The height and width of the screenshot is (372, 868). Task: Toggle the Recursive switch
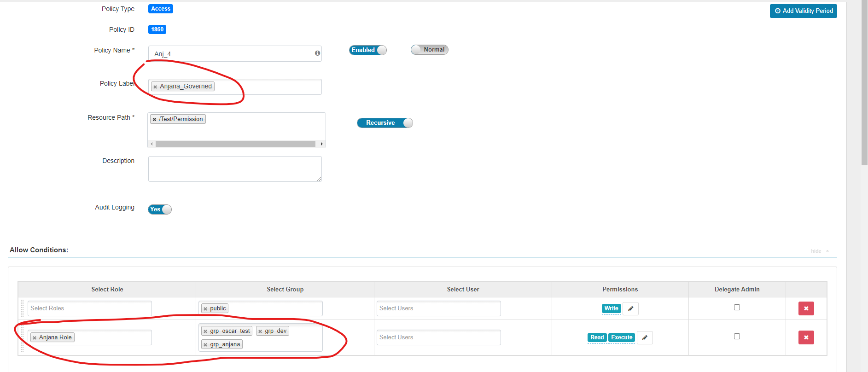click(x=384, y=123)
